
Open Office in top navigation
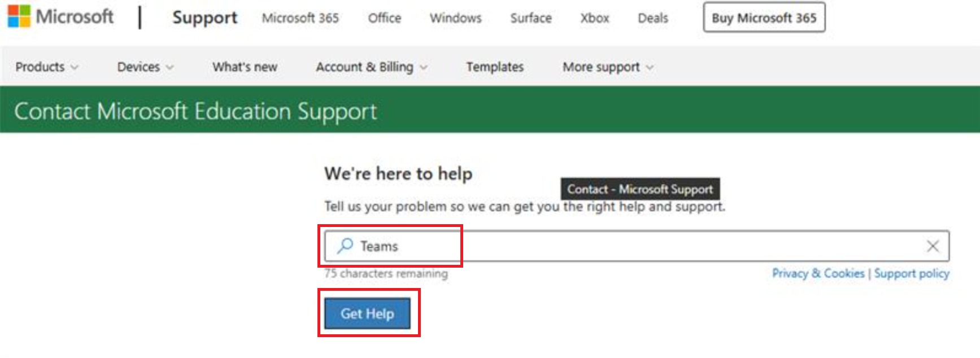(x=385, y=18)
